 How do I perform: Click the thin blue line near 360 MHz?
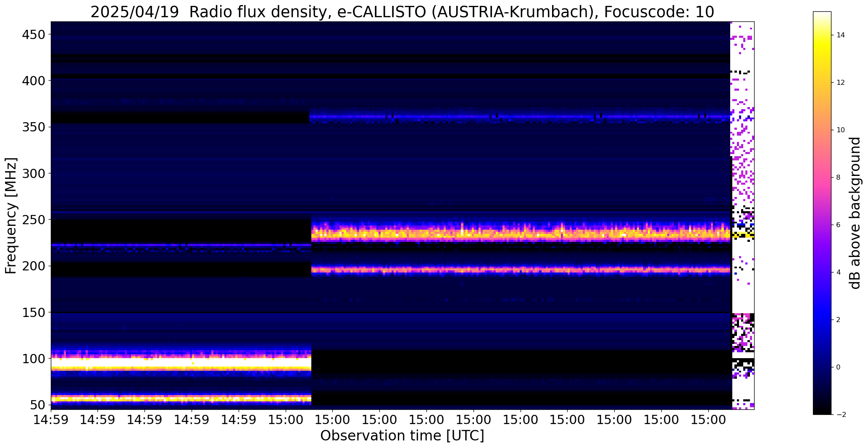click(x=520, y=117)
